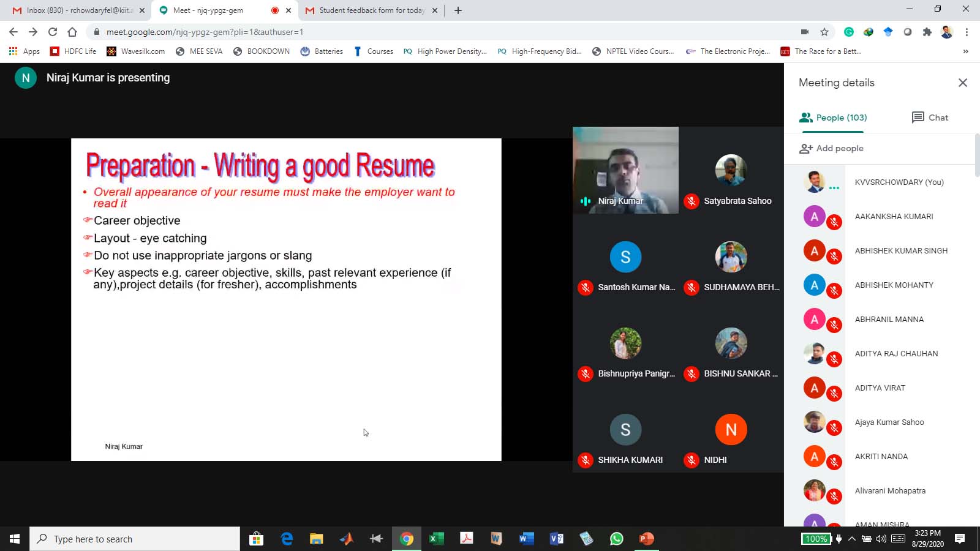Expand the hidden bookmarks overflow chevron
The height and width of the screenshot is (551, 980).
[x=965, y=51]
